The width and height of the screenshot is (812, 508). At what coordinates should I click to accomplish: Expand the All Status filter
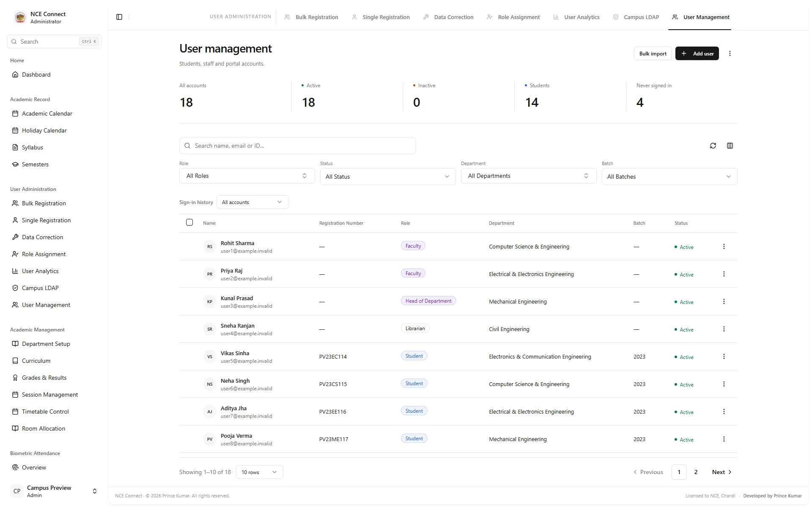[388, 177]
